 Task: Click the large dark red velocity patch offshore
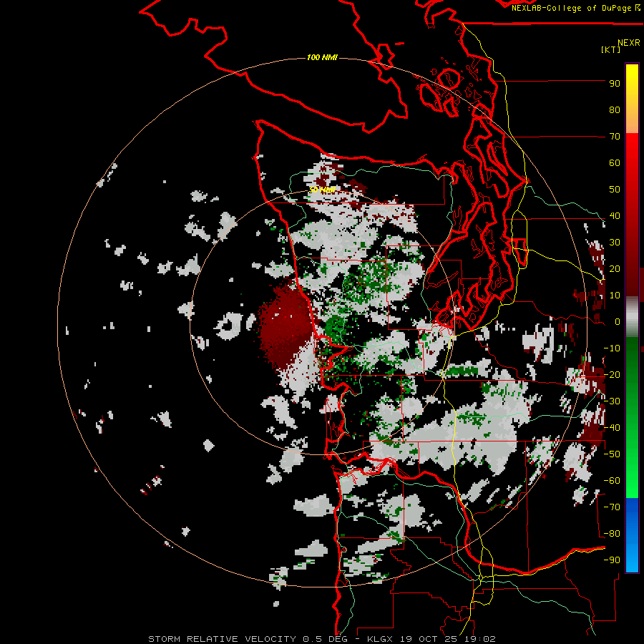285,324
